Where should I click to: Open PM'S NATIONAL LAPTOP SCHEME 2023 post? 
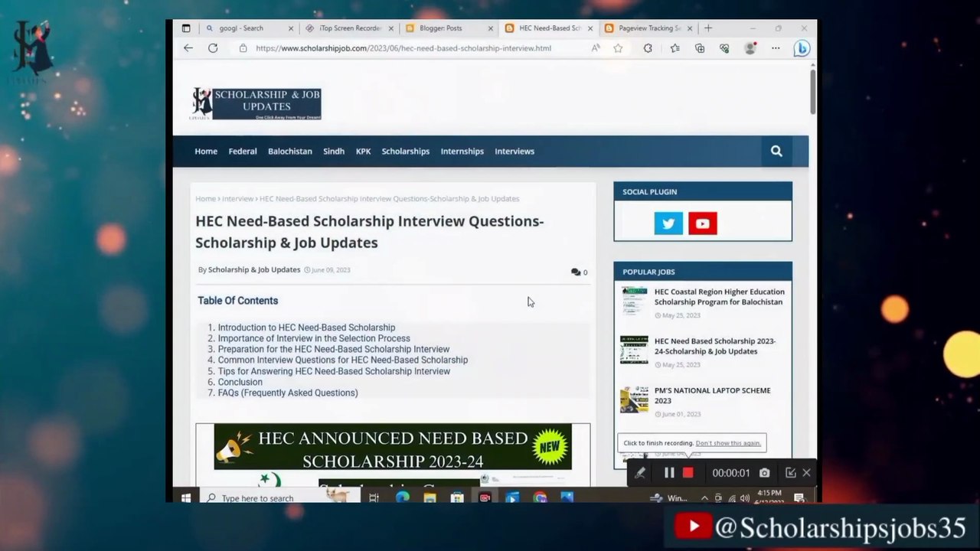click(x=713, y=395)
